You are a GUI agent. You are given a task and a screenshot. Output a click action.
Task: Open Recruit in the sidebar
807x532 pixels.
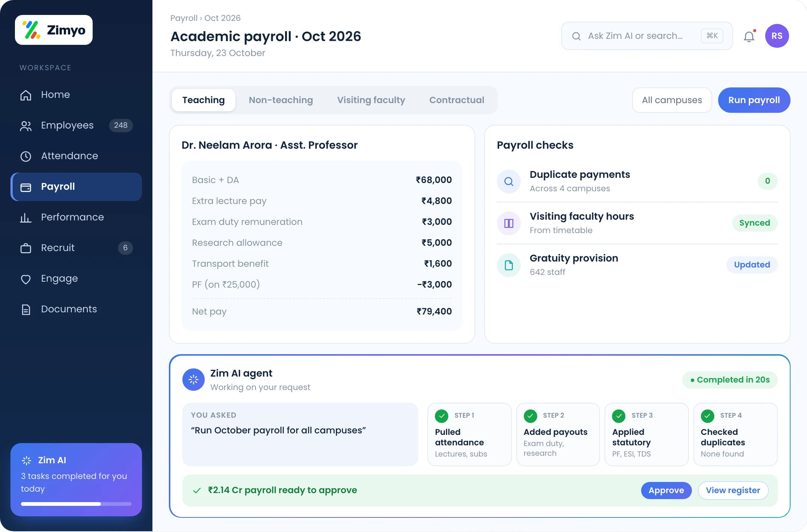76,248
